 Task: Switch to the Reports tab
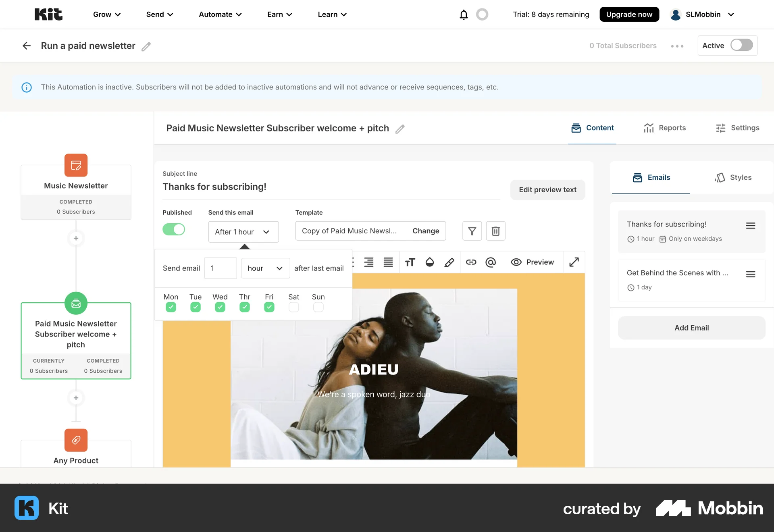pyautogui.click(x=665, y=128)
